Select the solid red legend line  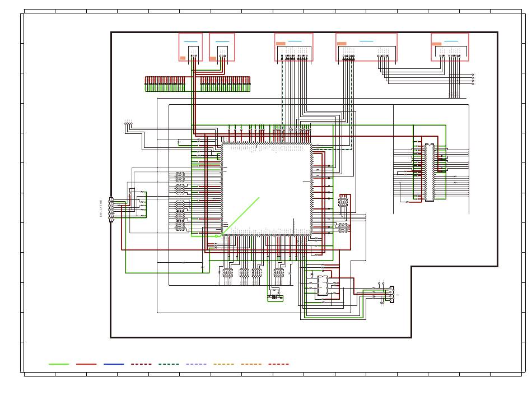(86, 364)
